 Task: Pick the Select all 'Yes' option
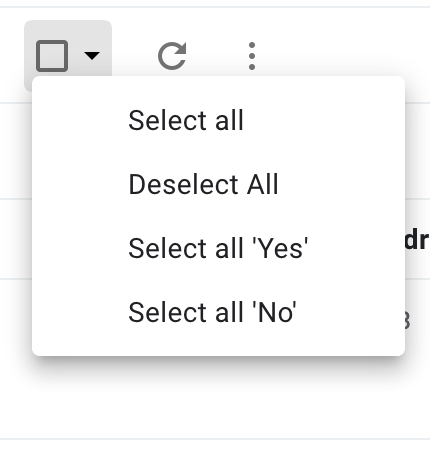pyautogui.click(x=219, y=248)
